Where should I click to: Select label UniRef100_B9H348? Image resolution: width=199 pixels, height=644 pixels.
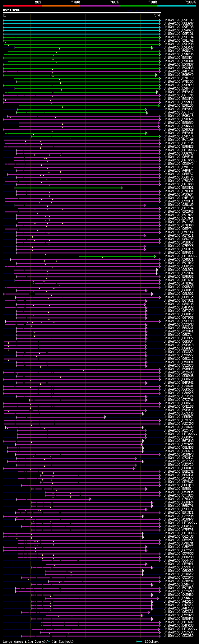pos(178,116)
